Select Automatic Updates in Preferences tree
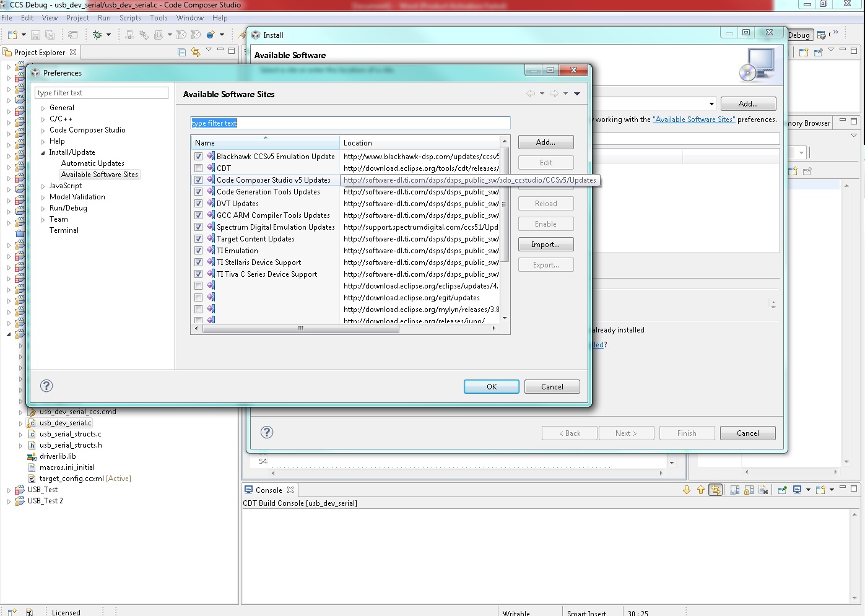 coord(93,163)
